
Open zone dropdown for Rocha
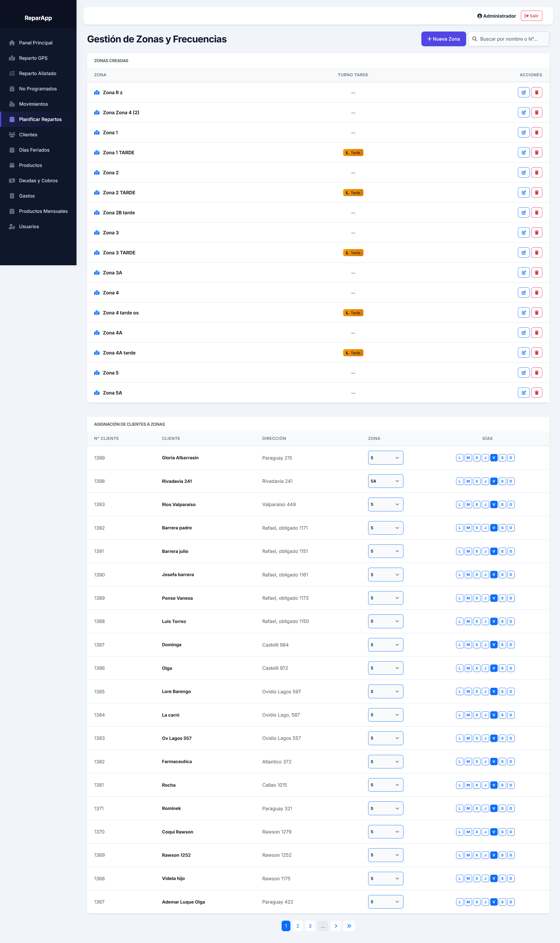click(x=385, y=785)
